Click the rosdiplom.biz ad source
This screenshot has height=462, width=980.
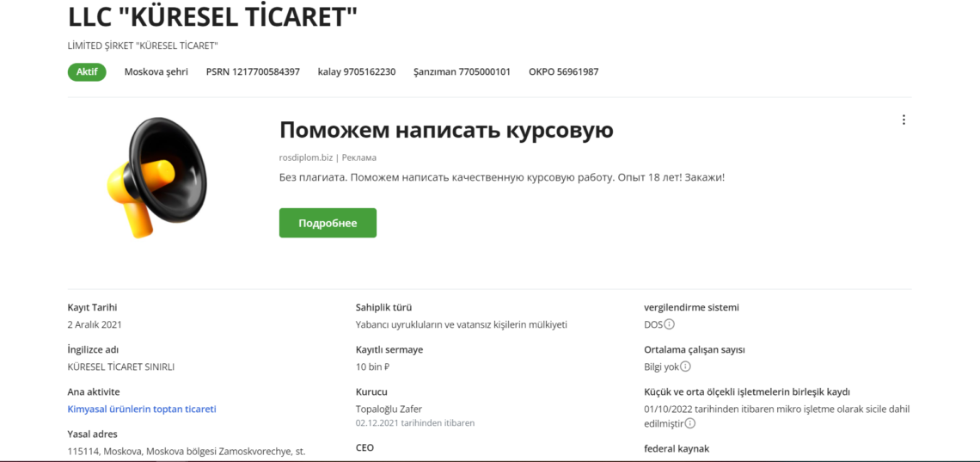pyautogui.click(x=305, y=157)
